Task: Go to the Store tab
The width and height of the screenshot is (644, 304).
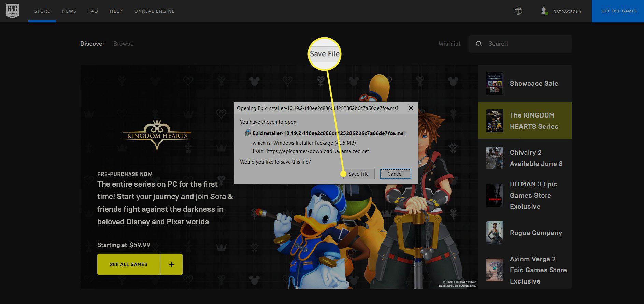Action: click(42, 11)
